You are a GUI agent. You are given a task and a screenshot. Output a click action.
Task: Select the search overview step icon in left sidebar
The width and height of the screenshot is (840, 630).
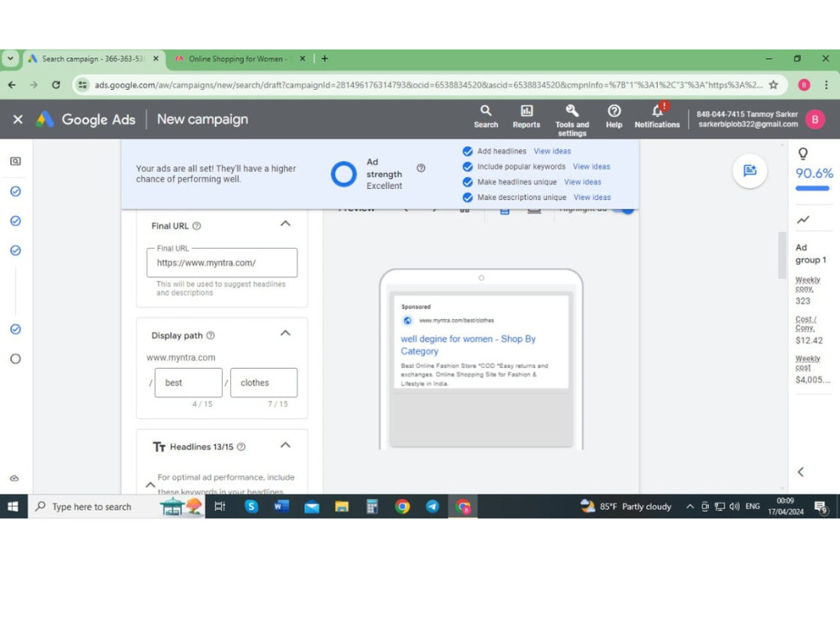(15, 161)
